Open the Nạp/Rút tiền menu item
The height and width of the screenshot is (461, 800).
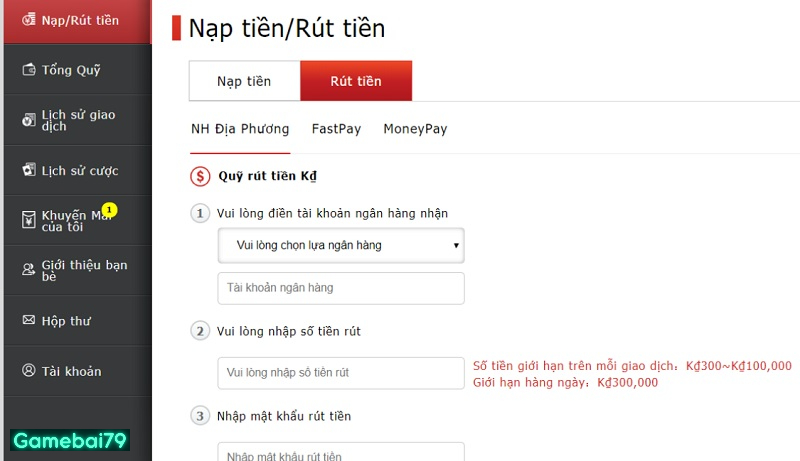coord(78,20)
